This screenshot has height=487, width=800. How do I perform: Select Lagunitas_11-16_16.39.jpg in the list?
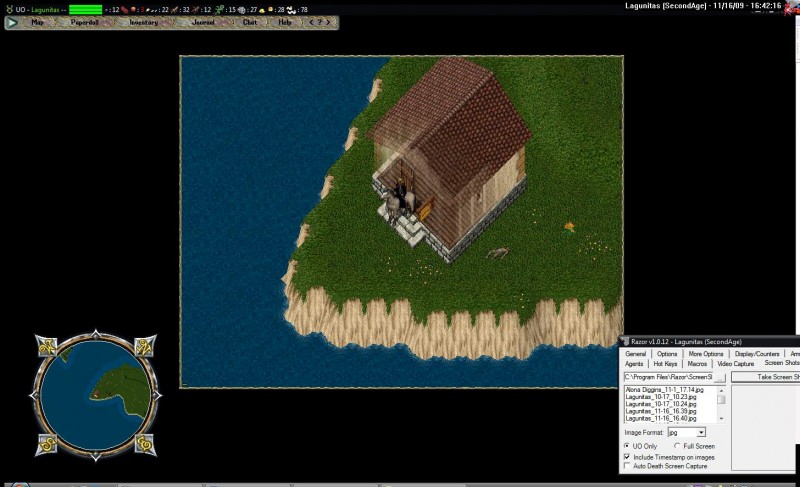click(x=666, y=410)
